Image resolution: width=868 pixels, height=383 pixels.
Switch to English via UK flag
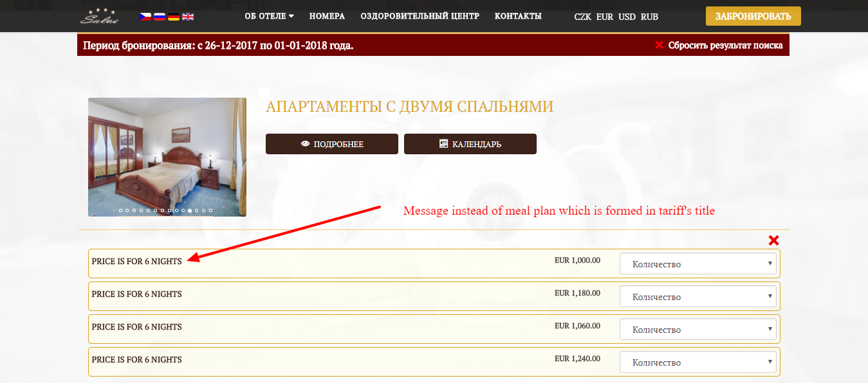(188, 17)
